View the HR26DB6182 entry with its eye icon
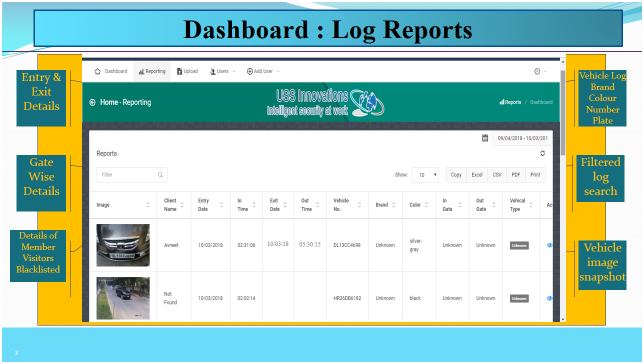The height and width of the screenshot is (364, 644). pos(550,298)
